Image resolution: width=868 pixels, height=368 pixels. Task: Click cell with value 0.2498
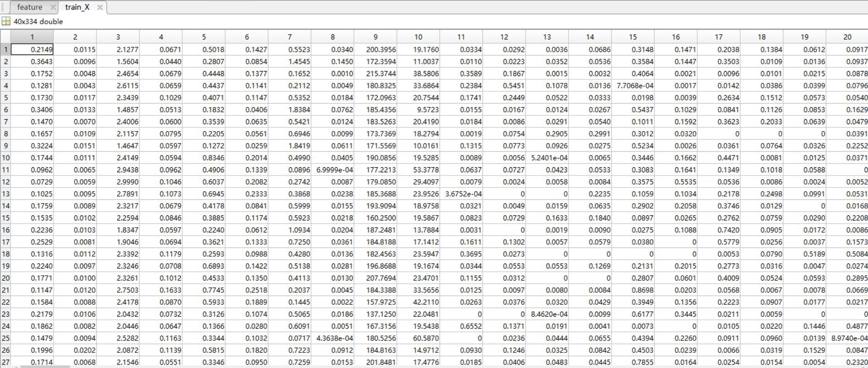click(762, 194)
